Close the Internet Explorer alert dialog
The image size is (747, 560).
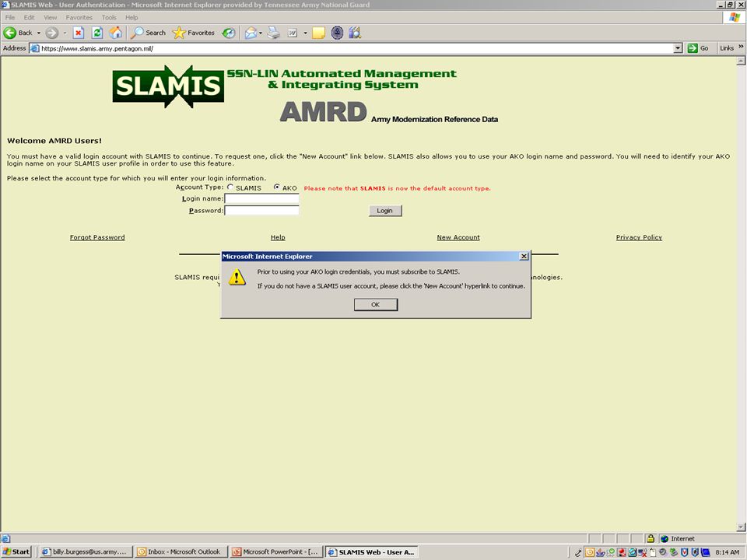[524, 256]
